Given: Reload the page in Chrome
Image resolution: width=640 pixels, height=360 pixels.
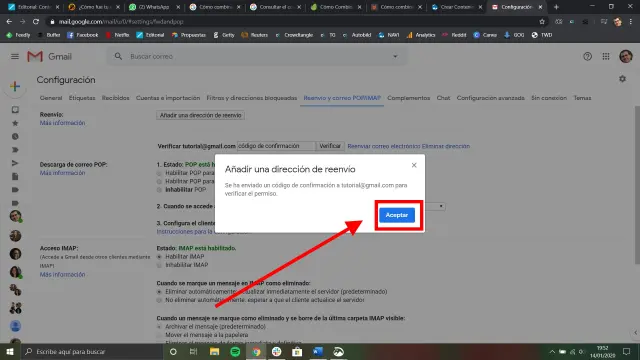Looking at the screenshot, I should click(x=36, y=22).
